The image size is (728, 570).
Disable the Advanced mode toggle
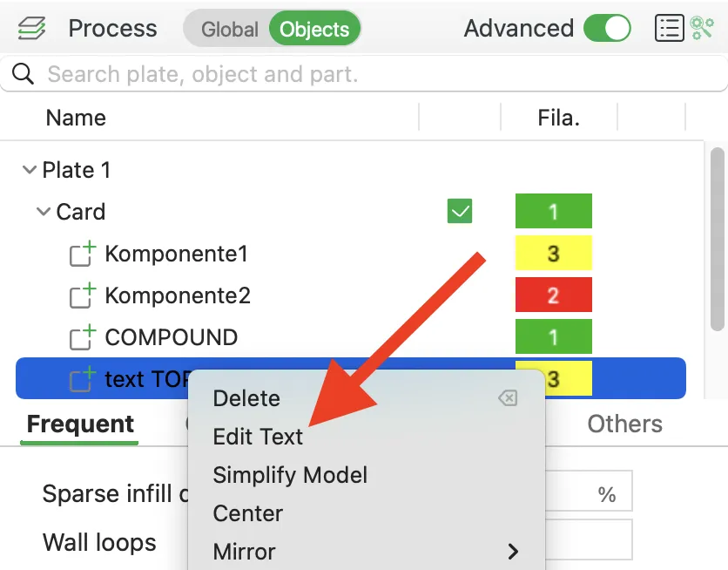pos(607,29)
